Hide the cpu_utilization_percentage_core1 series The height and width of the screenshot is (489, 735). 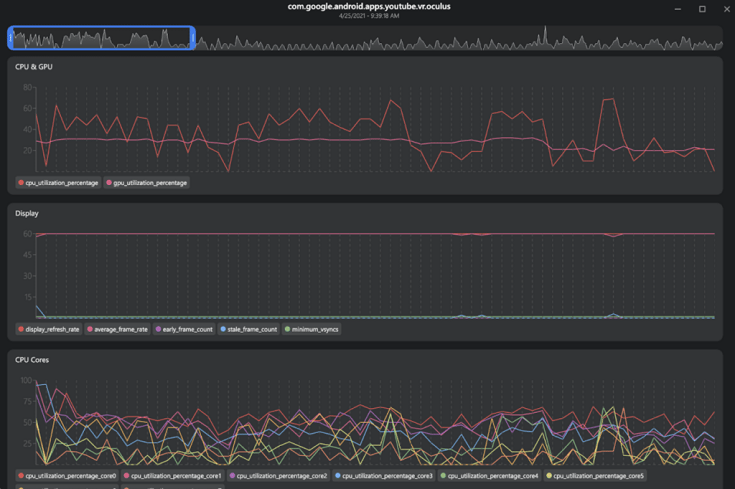click(173, 476)
